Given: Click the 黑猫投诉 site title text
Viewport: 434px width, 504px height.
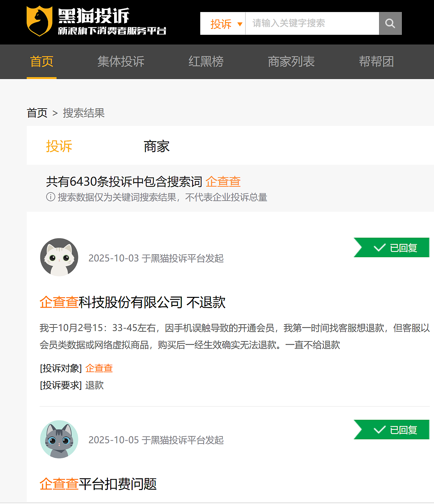Looking at the screenshot, I should click(94, 16).
